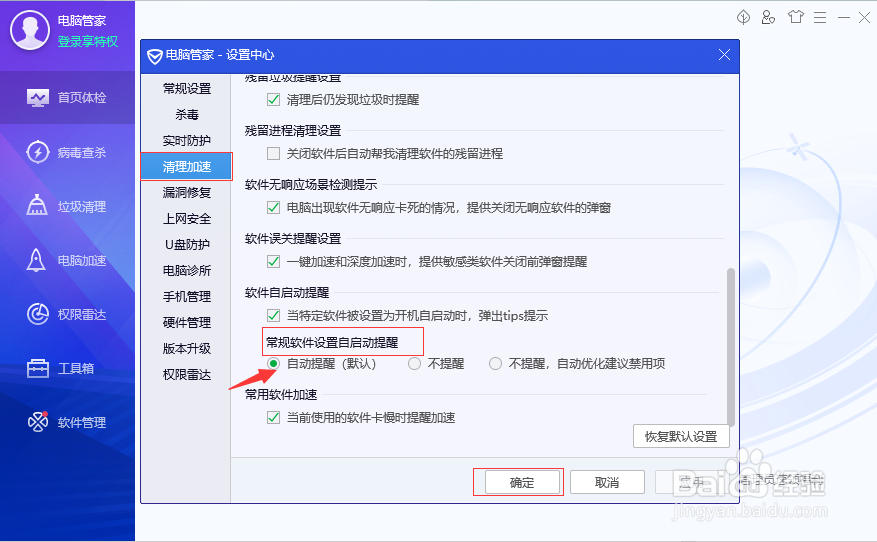The height and width of the screenshot is (542, 877).
Task: Open 垃圾清理 broom icon in sidebar
Action: pos(37,206)
